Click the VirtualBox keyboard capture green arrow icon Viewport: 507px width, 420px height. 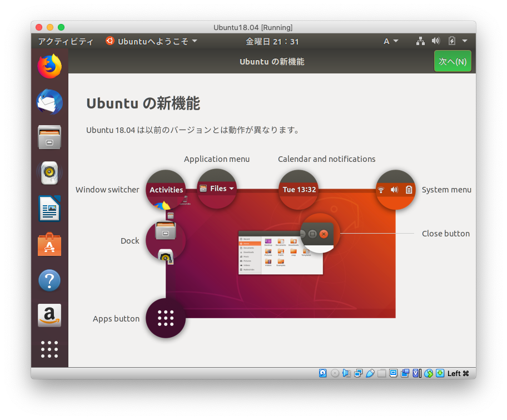[440, 373]
